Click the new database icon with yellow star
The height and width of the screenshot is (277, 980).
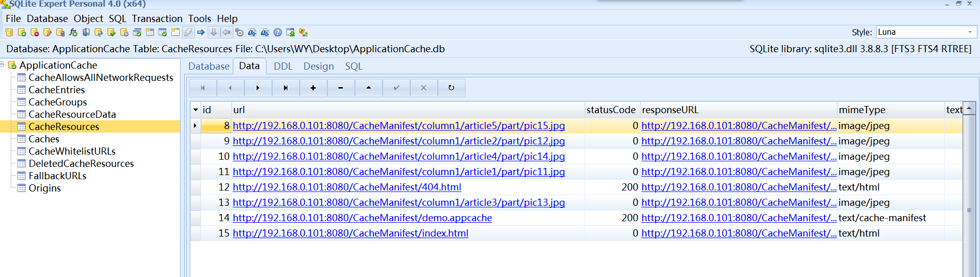pos(9,32)
